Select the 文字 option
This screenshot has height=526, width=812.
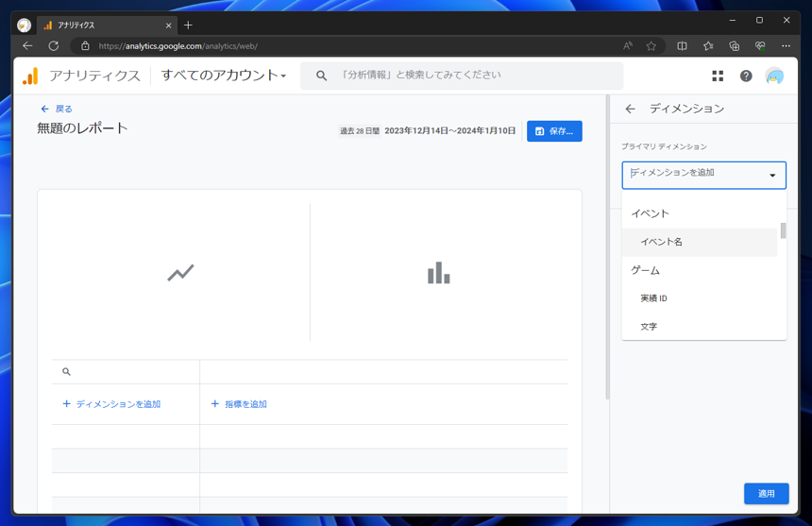700,327
